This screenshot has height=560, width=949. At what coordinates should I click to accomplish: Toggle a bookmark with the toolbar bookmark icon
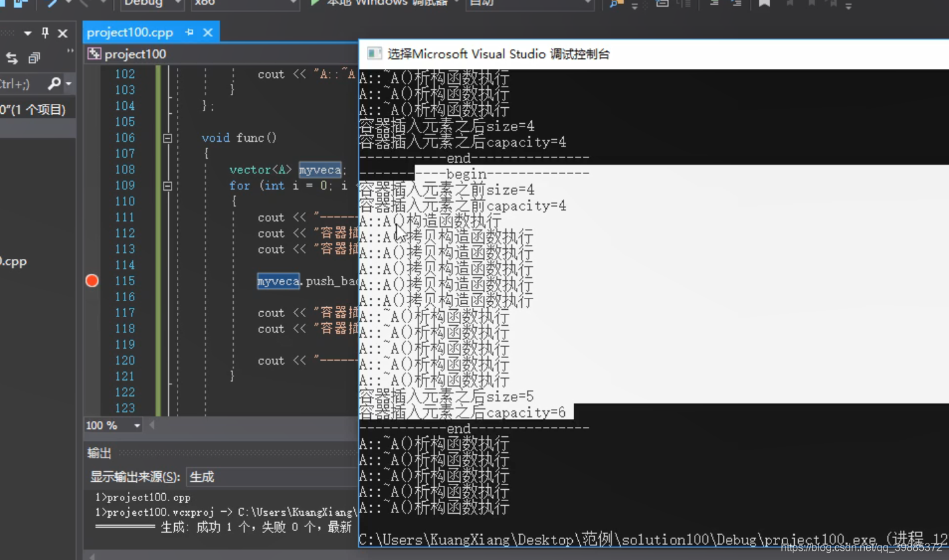(x=764, y=3)
